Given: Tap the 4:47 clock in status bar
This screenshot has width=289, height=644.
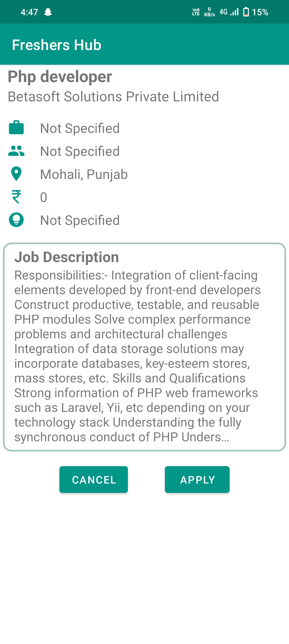Looking at the screenshot, I should coord(29,12).
